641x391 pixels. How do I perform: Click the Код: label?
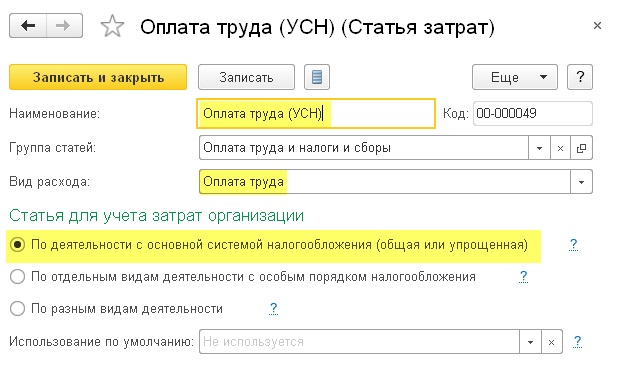pos(456,113)
